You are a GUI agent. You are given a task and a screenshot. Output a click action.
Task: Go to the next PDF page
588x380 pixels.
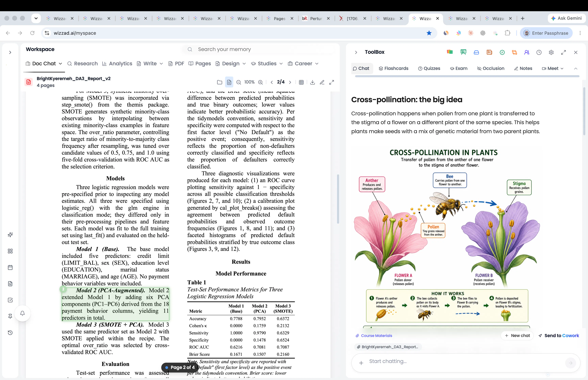pyautogui.click(x=290, y=82)
